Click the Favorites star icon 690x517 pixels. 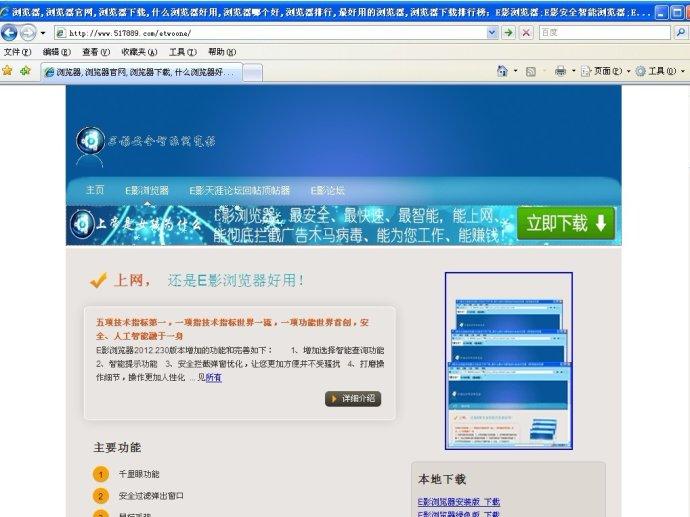pyautogui.click(x=7, y=70)
